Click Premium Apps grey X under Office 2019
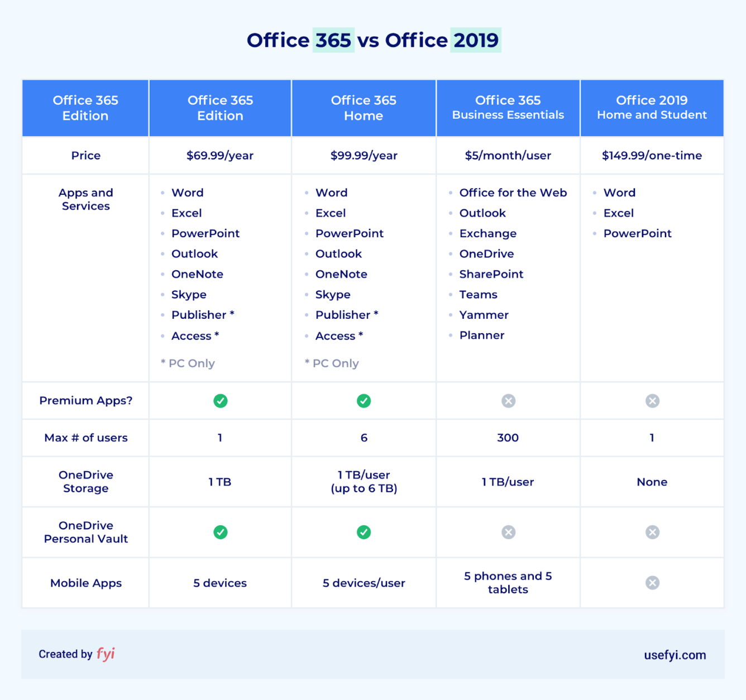Viewport: 746px width, 700px height. pyautogui.click(x=652, y=401)
